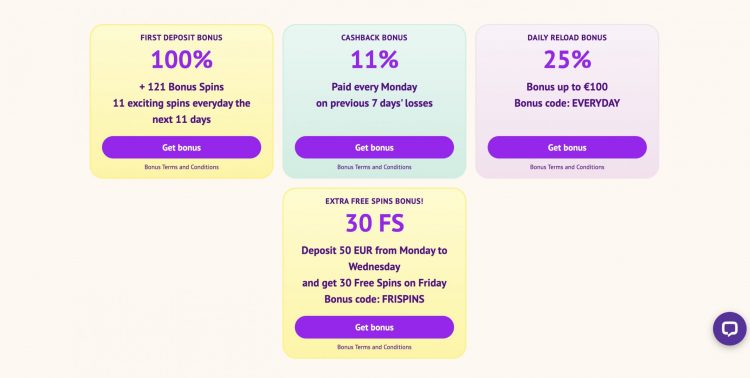
Task: Click the Bonus code: EVERYDAY text
Action: [x=567, y=103]
